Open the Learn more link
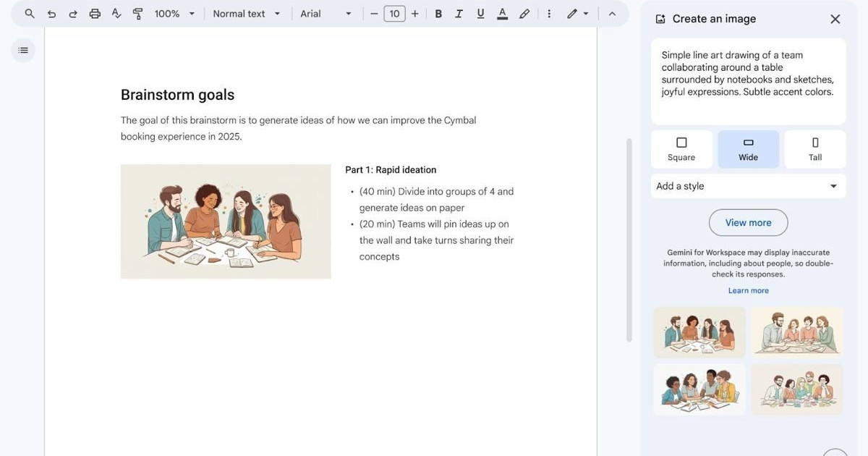This screenshot has height=456, width=868. click(748, 291)
